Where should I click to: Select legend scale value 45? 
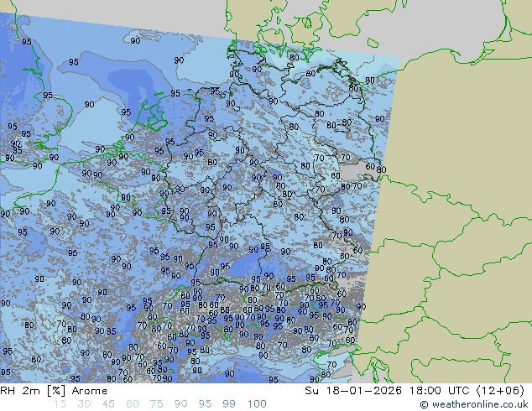[108, 404]
